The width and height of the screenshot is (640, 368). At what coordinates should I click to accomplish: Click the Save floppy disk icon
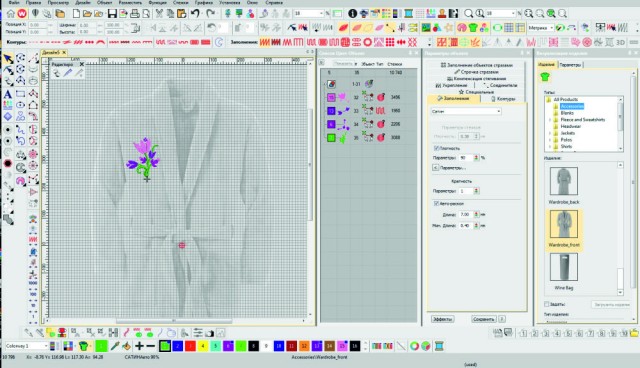tap(112, 13)
